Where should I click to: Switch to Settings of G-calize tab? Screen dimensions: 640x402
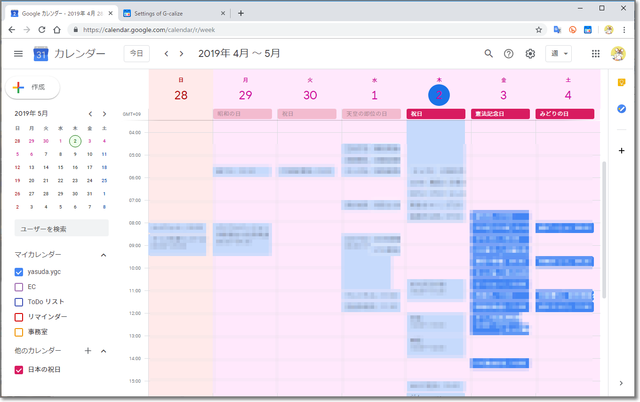click(170, 13)
